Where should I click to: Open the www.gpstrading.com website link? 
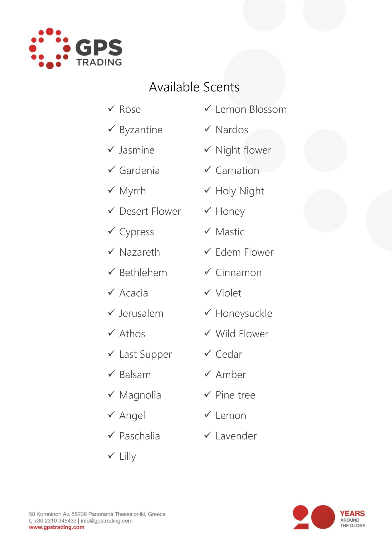click(x=57, y=527)
